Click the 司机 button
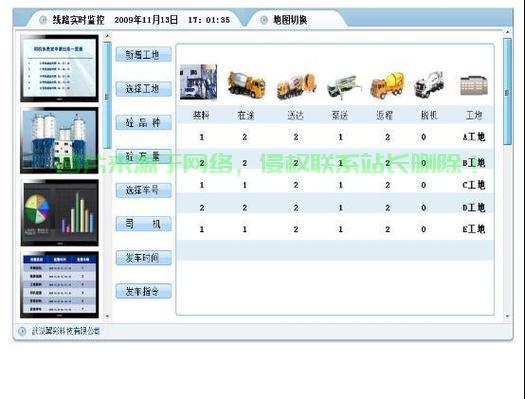Viewport: 525px width, 399px height. (x=144, y=224)
